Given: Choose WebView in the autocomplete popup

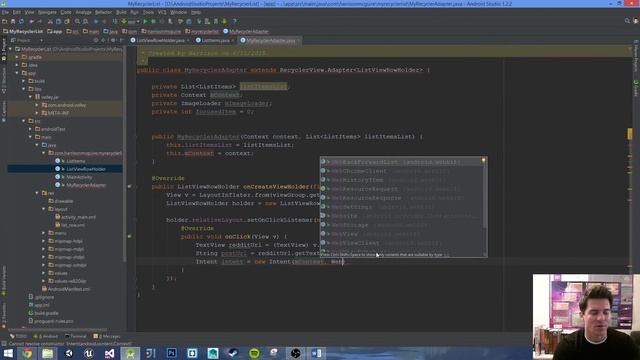Looking at the screenshot, I should pyautogui.click(x=401, y=234).
